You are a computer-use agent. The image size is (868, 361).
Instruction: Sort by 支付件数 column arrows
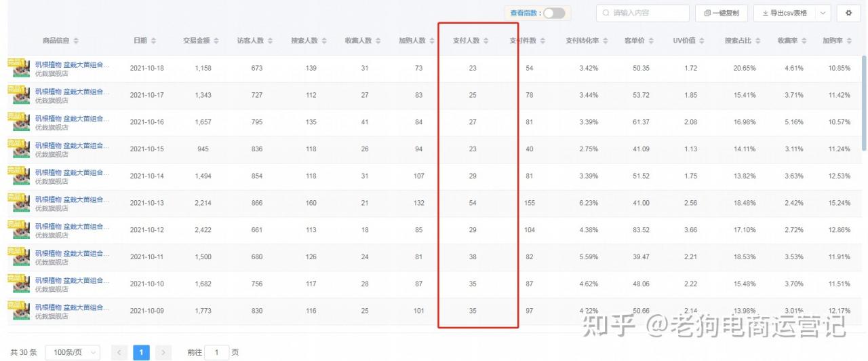tap(542, 41)
